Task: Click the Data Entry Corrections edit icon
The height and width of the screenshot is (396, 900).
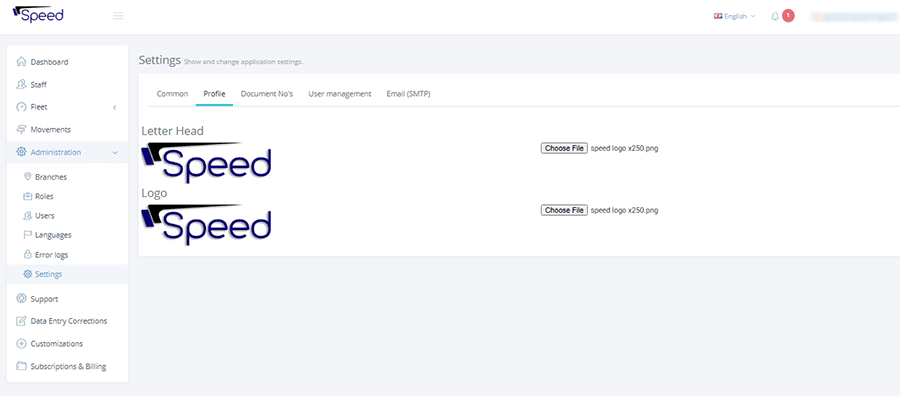Action: pos(21,321)
